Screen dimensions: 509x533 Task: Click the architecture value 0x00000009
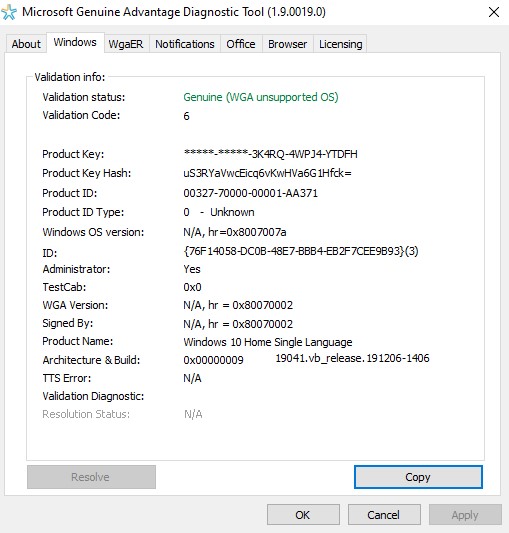(213, 360)
